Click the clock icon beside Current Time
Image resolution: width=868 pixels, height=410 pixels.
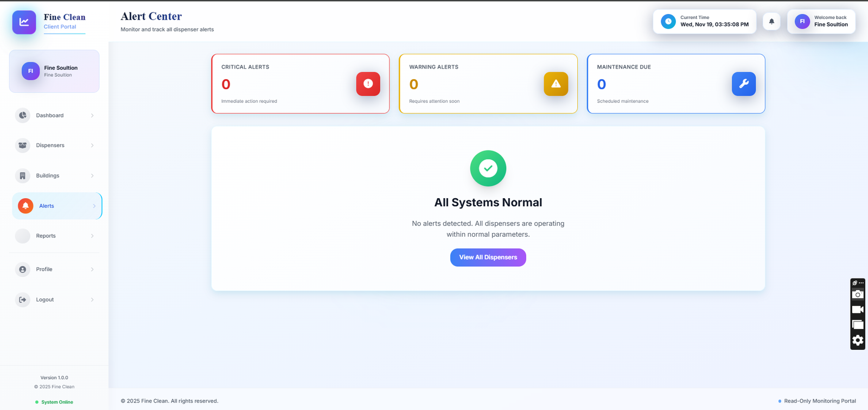pos(668,22)
